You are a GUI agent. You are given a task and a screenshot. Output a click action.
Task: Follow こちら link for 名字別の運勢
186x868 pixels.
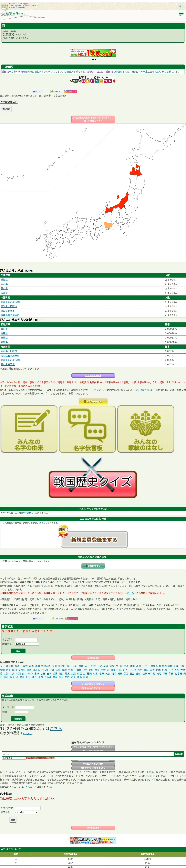click(28, 733)
